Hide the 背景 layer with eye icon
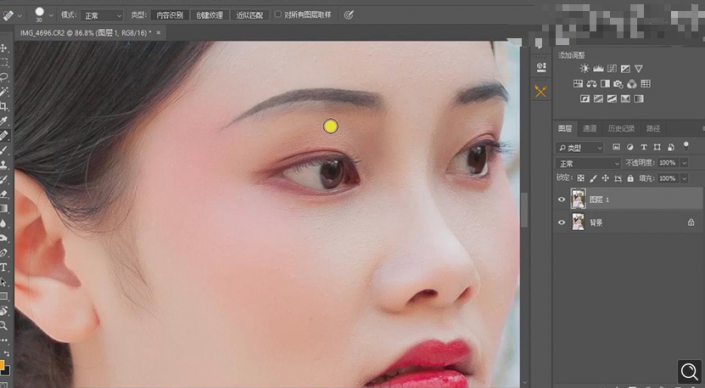705x388 pixels. (562, 222)
